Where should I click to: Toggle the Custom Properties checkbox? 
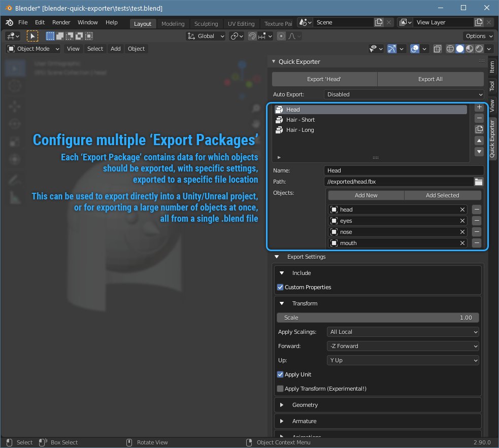point(280,287)
